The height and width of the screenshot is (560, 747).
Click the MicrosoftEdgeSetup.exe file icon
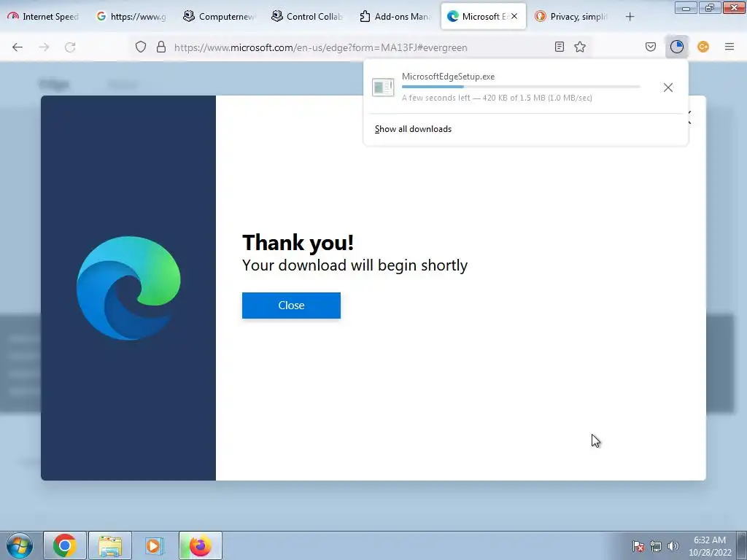pyautogui.click(x=383, y=87)
